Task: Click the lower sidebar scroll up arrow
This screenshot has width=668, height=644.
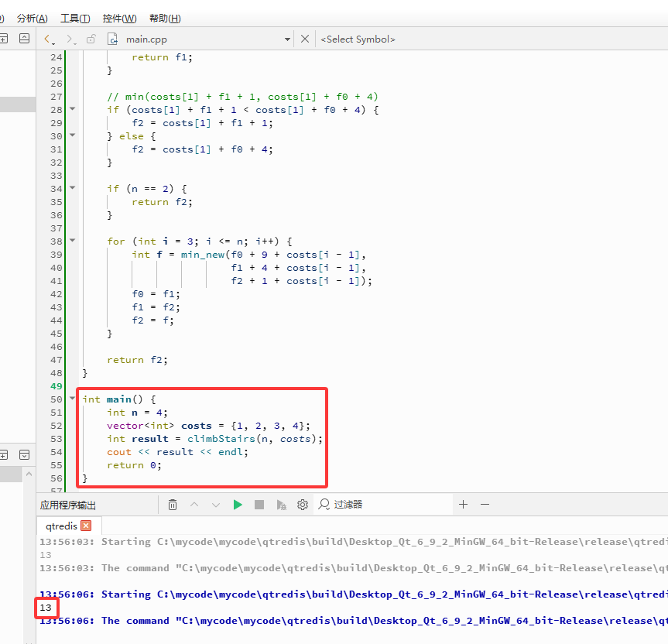Action: pyautogui.click(x=29, y=474)
